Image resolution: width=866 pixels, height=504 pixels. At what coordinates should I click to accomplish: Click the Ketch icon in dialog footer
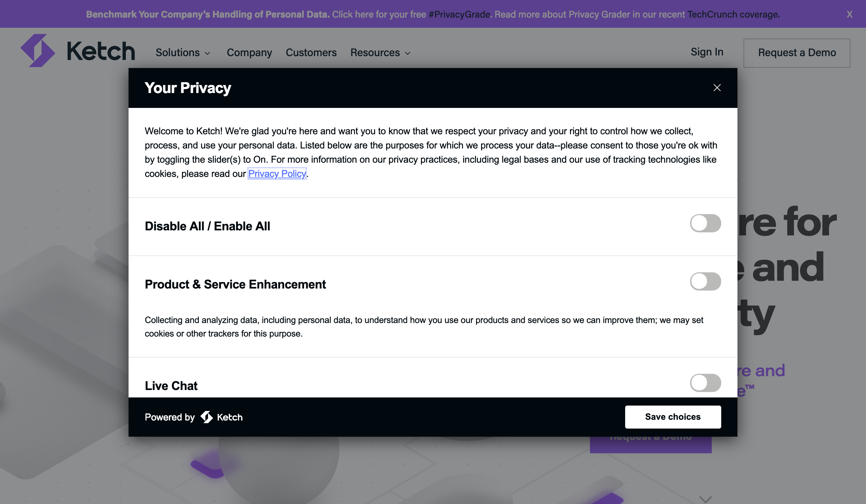[207, 417]
